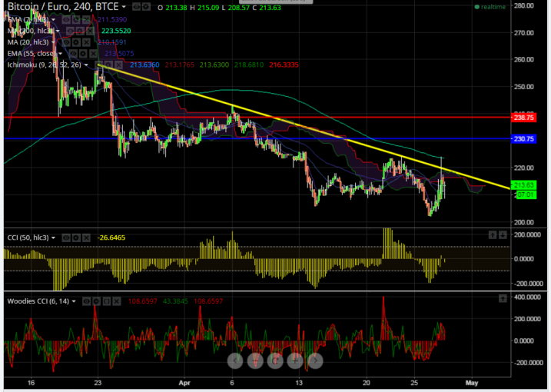Remove the EMA (55, close) indicator

[x=93, y=54]
